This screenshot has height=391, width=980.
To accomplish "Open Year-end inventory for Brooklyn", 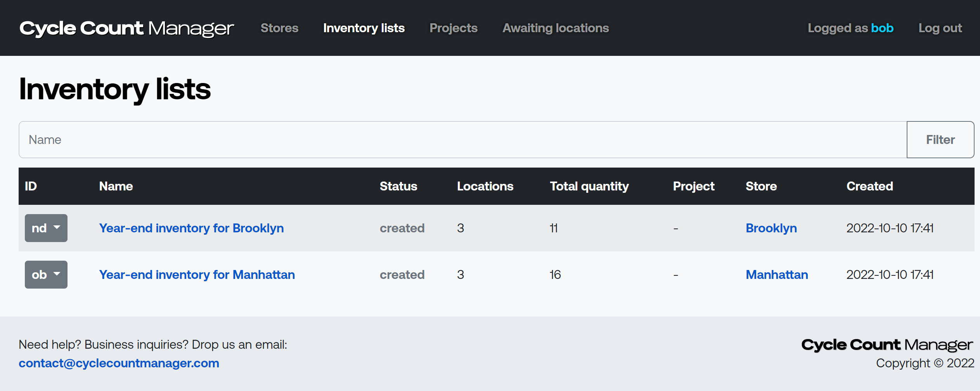I will (191, 228).
